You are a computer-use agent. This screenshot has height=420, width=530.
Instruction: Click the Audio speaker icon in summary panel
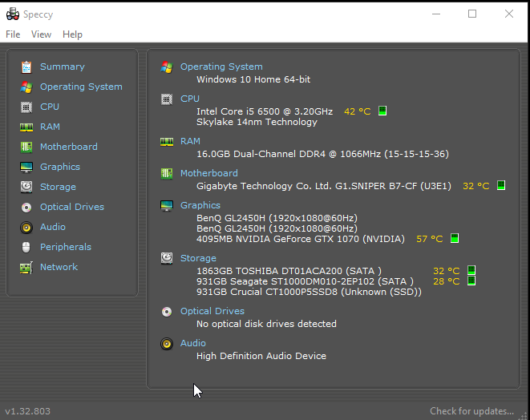(167, 344)
